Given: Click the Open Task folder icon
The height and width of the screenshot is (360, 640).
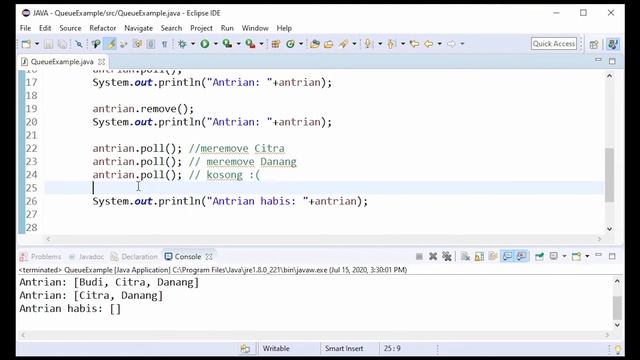Looking at the screenshot, I should pyautogui.click(x=329, y=44).
